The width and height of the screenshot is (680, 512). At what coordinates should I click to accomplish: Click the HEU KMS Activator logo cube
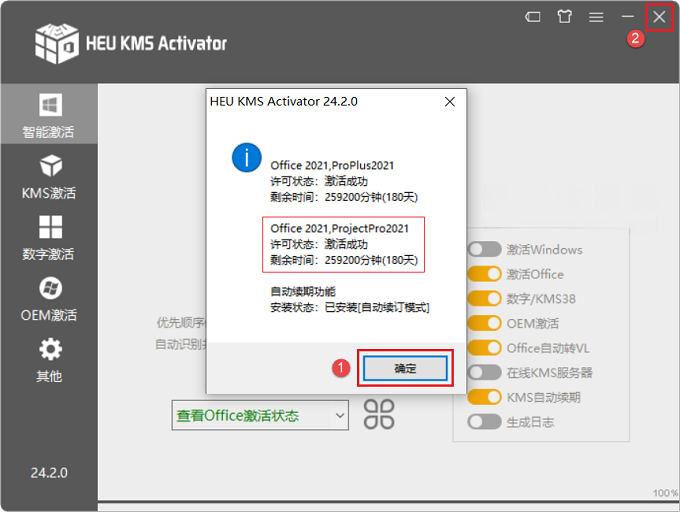pos(57,43)
